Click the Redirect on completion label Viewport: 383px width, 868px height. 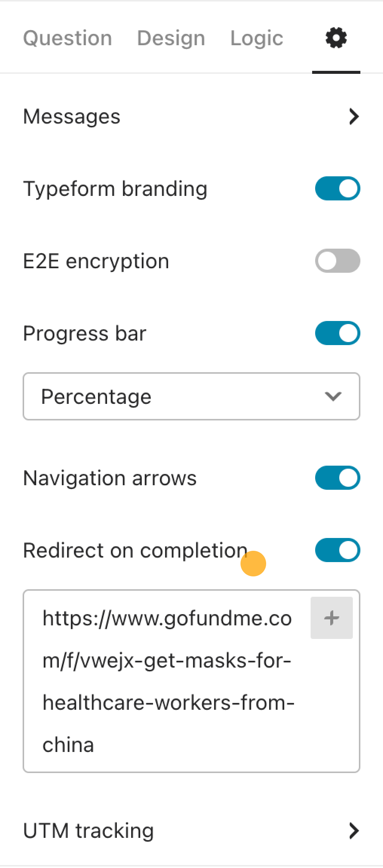[x=135, y=550]
